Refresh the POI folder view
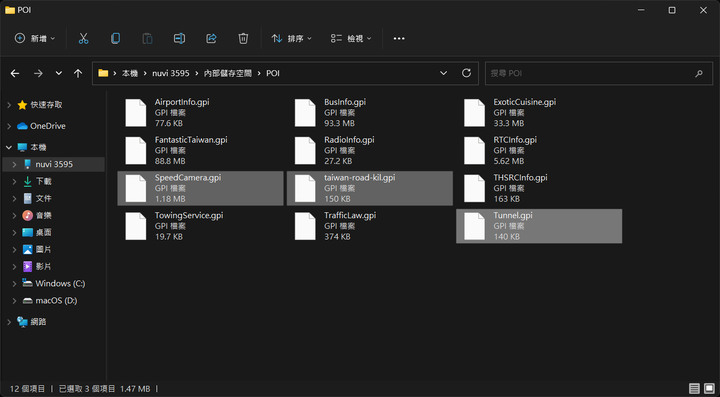This screenshot has width=720, height=397. 467,73
